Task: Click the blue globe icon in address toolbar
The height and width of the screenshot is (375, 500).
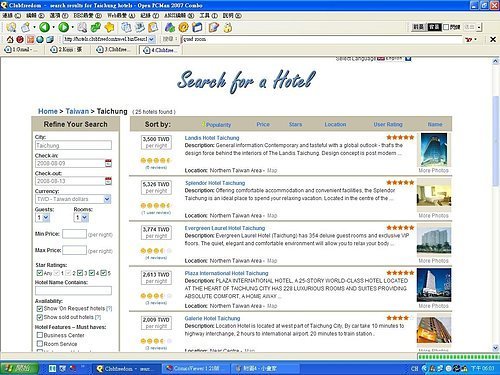Action: click(40, 39)
